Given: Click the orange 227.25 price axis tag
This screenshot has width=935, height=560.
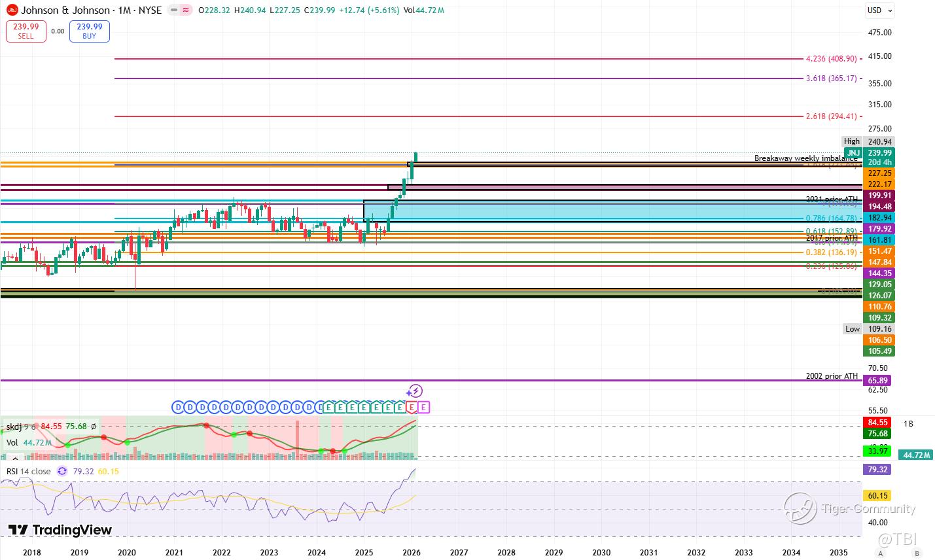Looking at the screenshot, I should click(x=879, y=173).
